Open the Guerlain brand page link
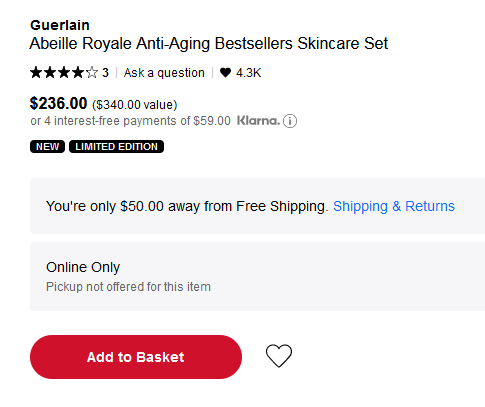This screenshot has height=407, width=485. [x=60, y=25]
